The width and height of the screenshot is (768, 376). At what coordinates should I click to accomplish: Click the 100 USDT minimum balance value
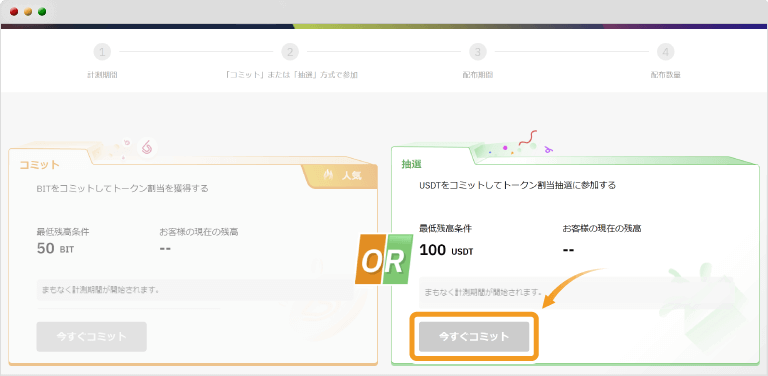coord(446,251)
